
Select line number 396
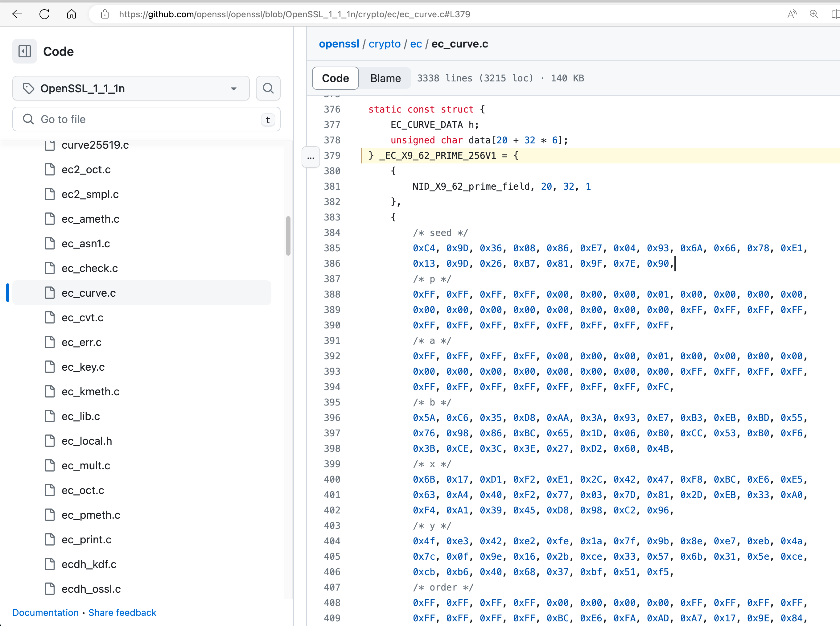(x=332, y=418)
